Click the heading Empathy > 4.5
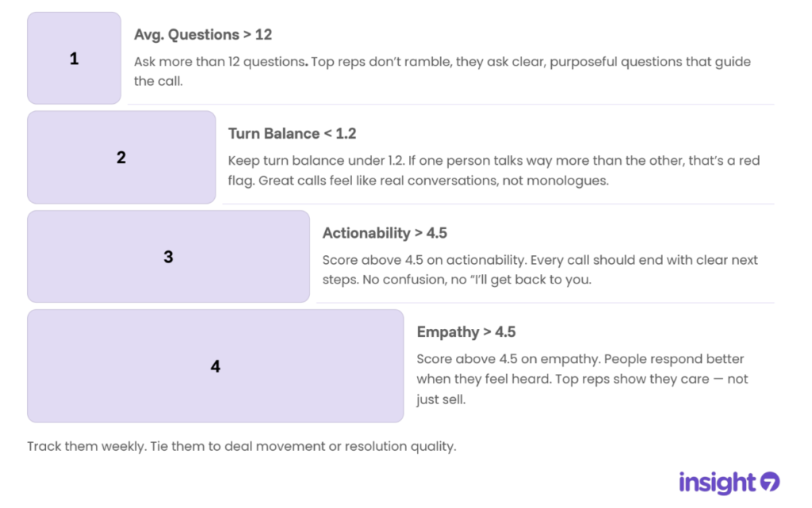 point(466,332)
